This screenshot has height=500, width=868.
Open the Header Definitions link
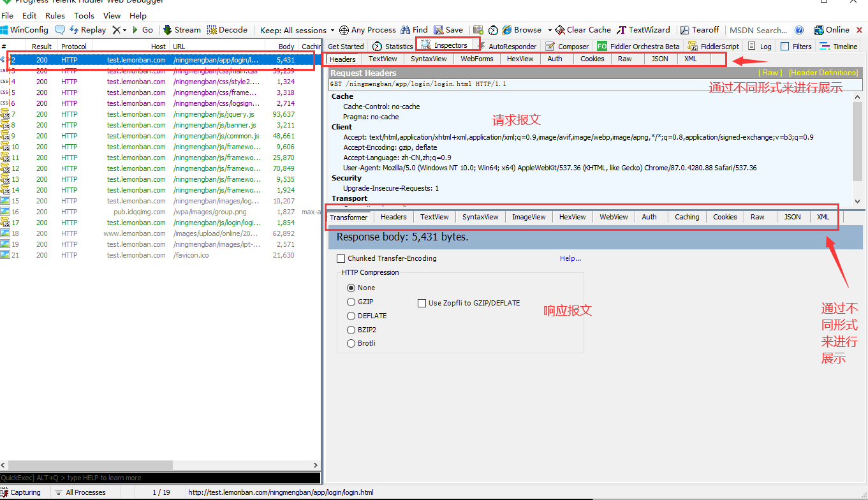click(823, 72)
